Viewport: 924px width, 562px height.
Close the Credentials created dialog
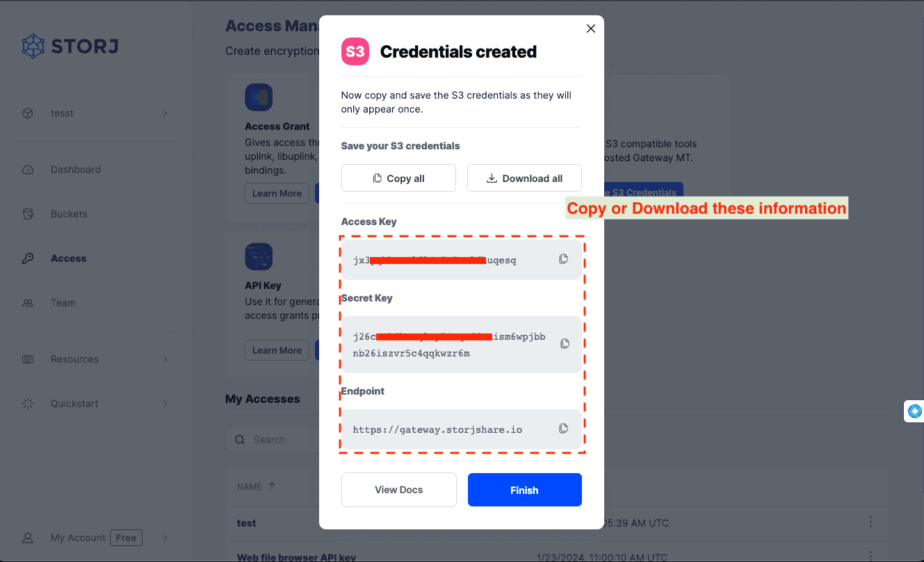(x=590, y=28)
